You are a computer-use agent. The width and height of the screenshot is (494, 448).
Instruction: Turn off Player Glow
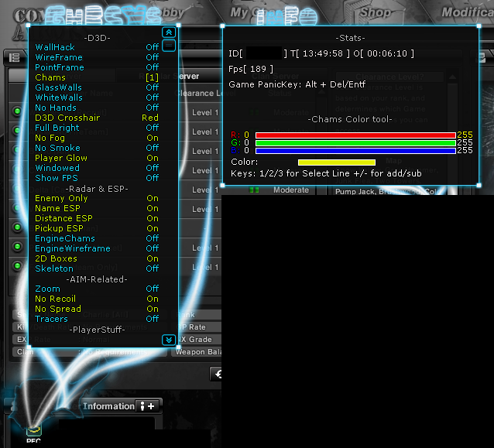point(97,158)
